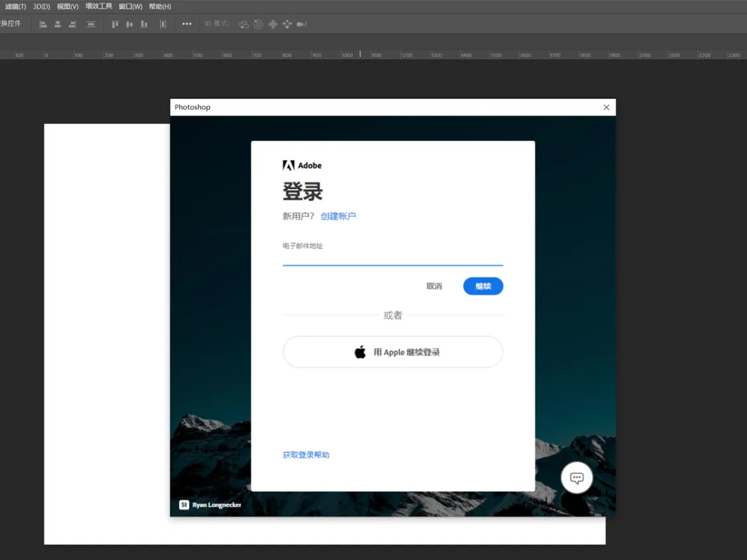This screenshot has width=747, height=560.
Task: Select the align right edges icon
Action: (72, 24)
